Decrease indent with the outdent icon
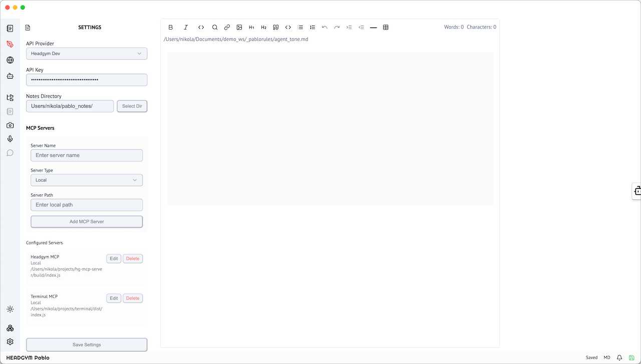This screenshot has width=641, height=364. click(x=361, y=28)
